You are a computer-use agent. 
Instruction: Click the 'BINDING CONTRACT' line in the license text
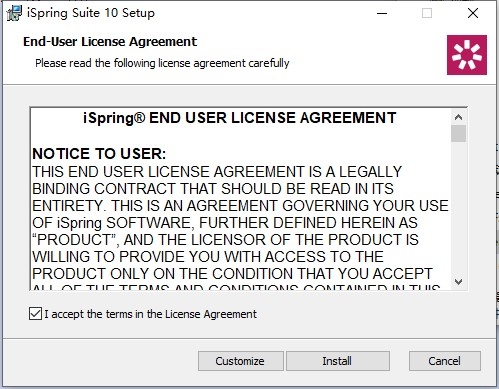(213, 189)
